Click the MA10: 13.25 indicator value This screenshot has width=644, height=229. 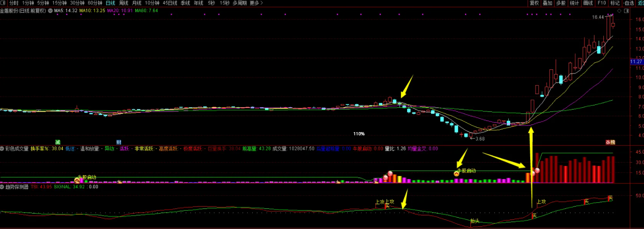92,10
